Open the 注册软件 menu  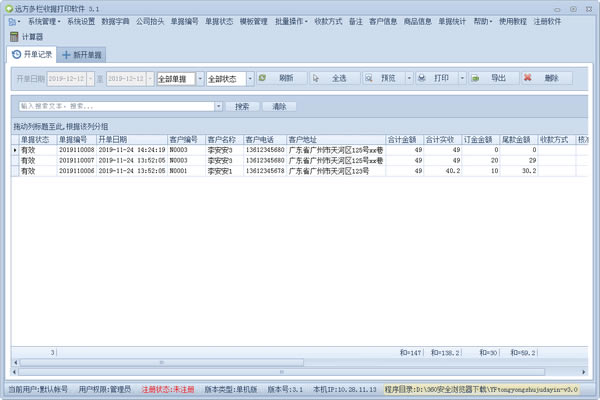click(547, 21)
